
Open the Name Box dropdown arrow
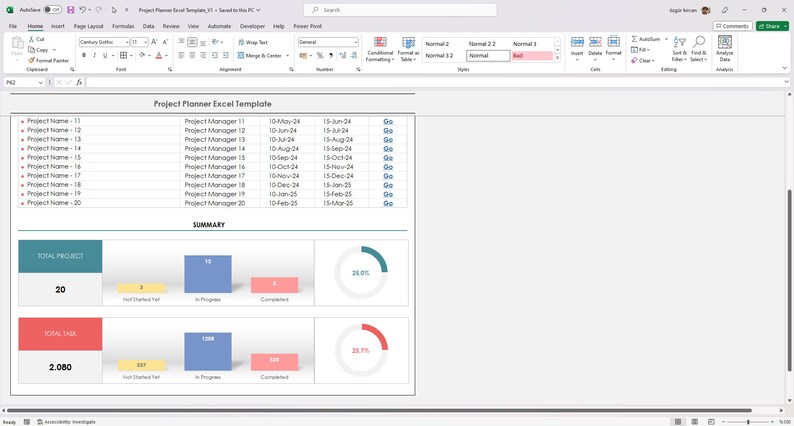[x=41, y=82]
